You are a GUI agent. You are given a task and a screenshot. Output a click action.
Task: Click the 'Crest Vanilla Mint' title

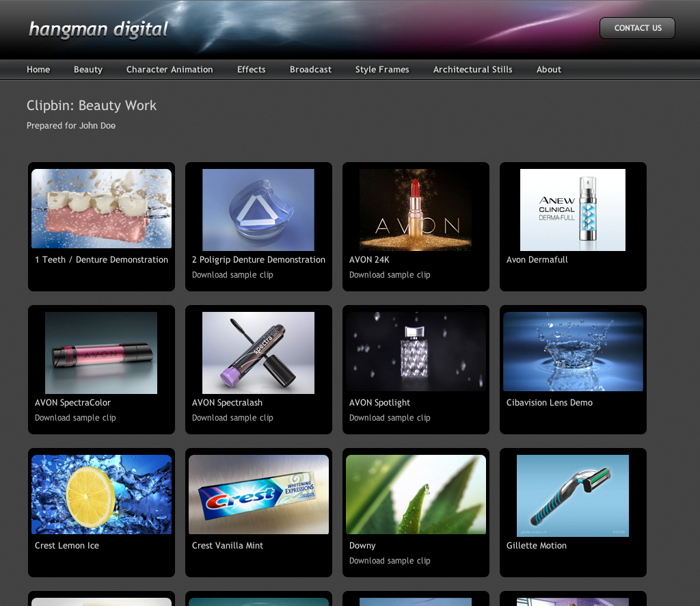(228, 546)
